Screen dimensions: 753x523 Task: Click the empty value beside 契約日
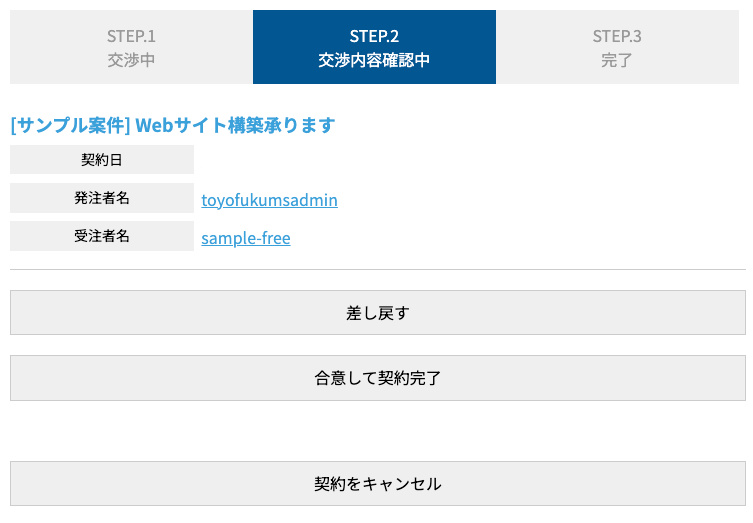[470, 160]
